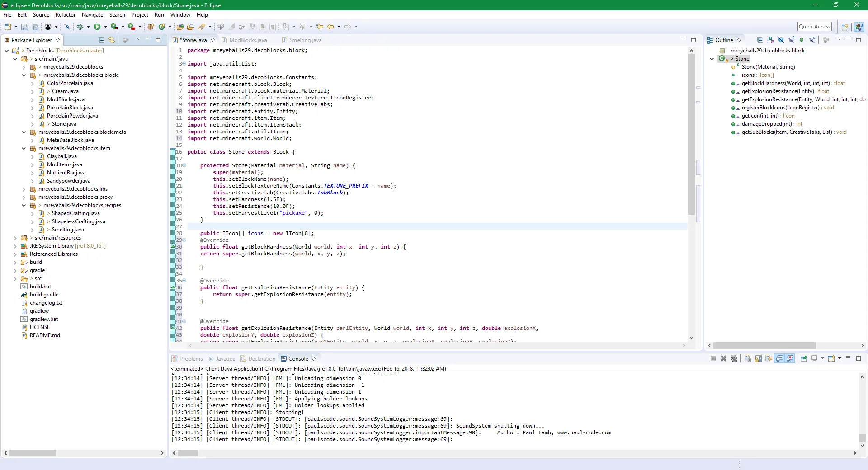Viewport: 868px width, 470px height.
Task: Collapse the Stone class in Outline
Action: 712,59
